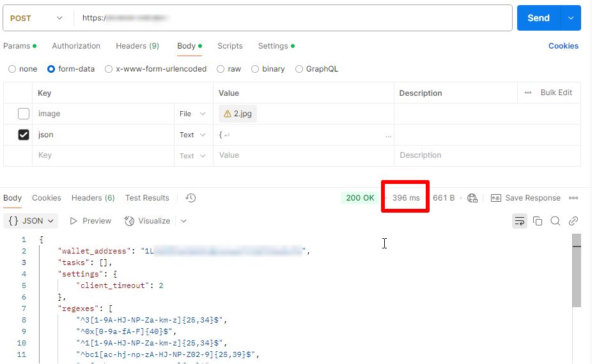Click the copy link icon
599x364 pixels.
tap(573, 221)
